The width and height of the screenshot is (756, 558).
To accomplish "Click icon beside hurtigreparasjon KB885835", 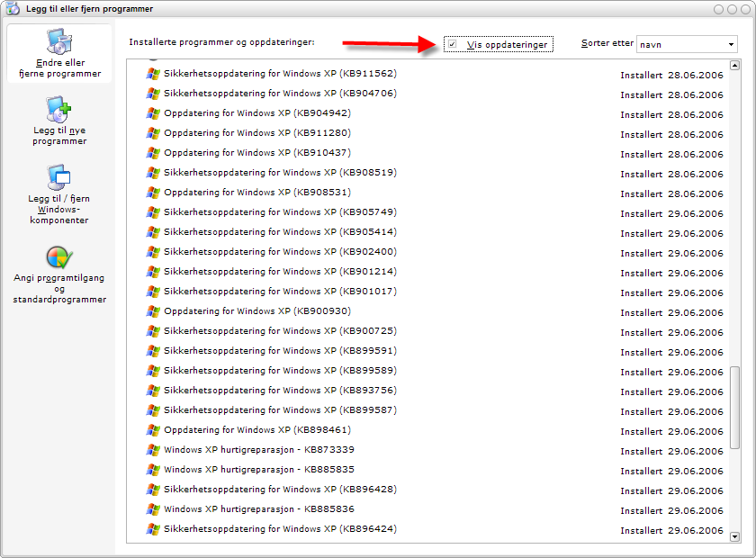I will coord(153,470).
